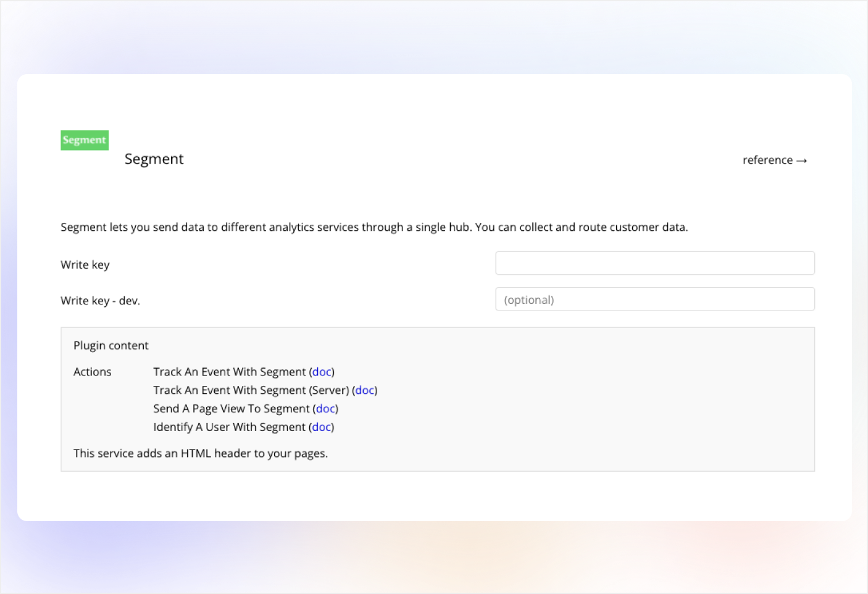Open doc for Track An Event With Segment
The height and width of the screenshot is (594, 868).
coord(322,372)
